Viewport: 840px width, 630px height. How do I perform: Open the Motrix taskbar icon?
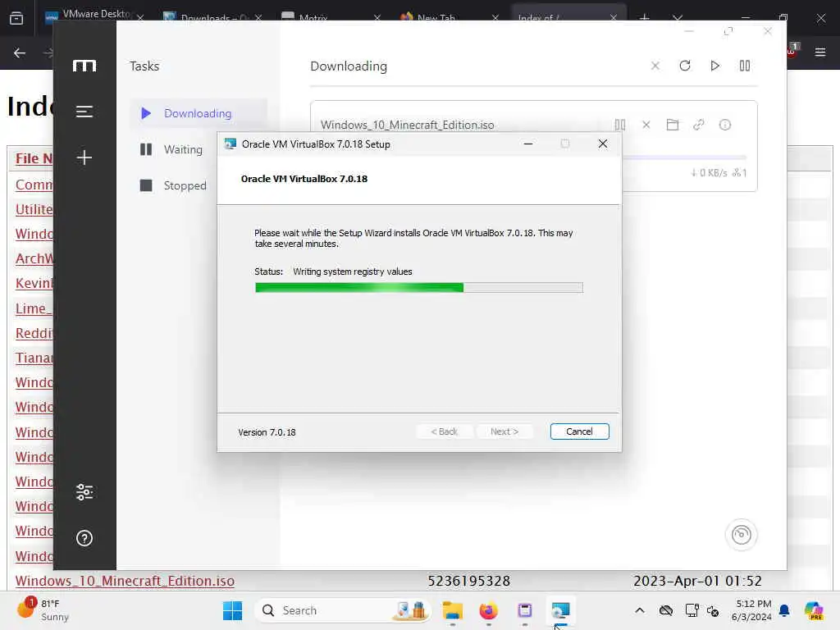click(525, 610)
